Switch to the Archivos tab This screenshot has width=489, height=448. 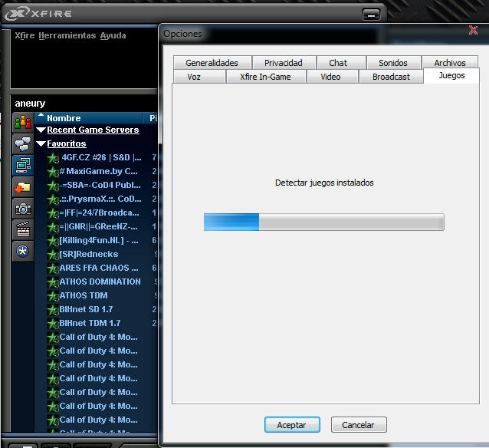[x=450, y=63]
